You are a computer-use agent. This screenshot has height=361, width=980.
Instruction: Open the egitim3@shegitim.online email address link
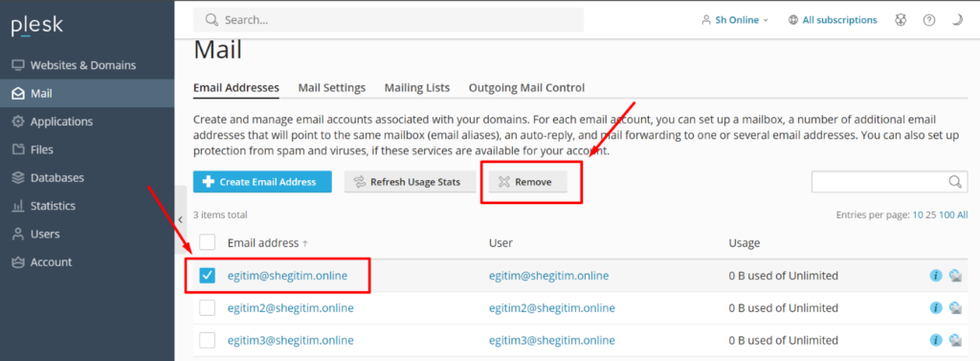click(x=291, y=340)
